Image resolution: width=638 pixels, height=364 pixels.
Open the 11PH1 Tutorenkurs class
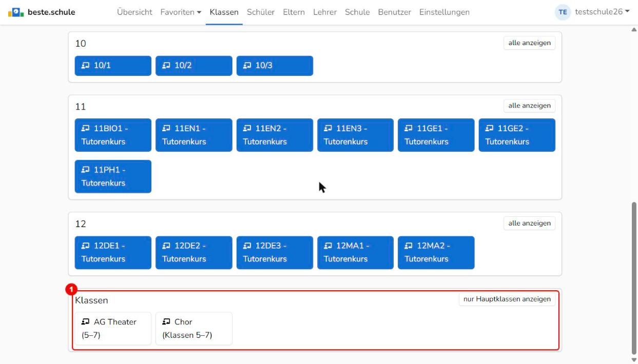113,176
